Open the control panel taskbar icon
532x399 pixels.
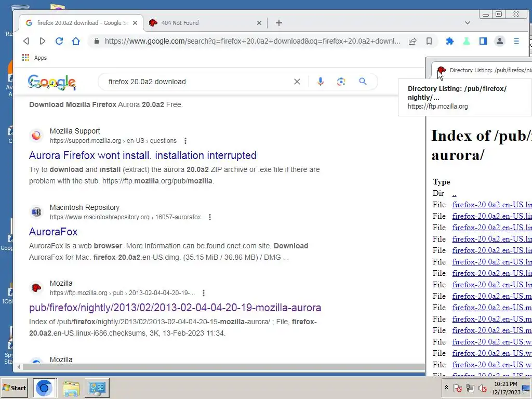[97, 388]
